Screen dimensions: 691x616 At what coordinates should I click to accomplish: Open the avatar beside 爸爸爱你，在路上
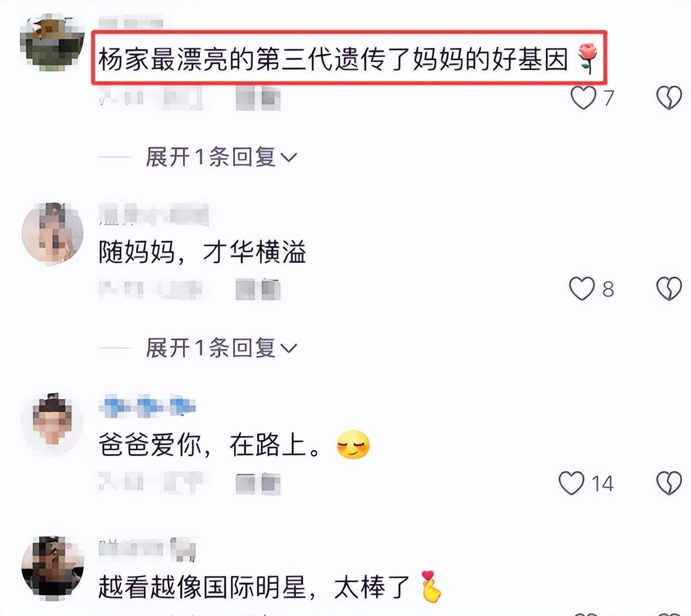click(x=52, y=424)
